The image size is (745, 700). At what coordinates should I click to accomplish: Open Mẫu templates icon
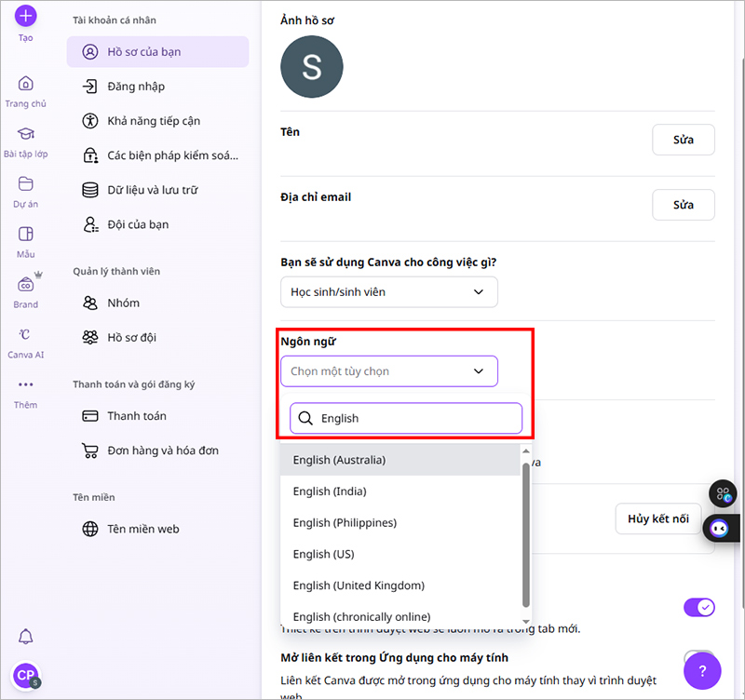click(25, 234)
